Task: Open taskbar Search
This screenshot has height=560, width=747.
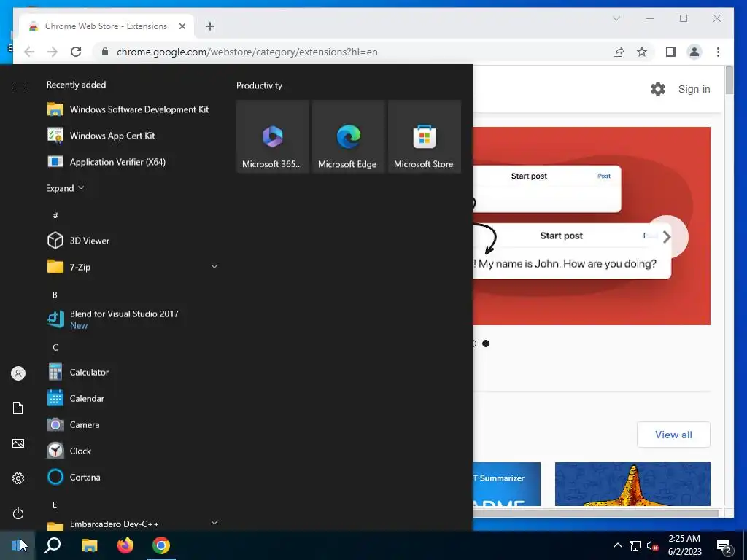Action: coord(53,545)
